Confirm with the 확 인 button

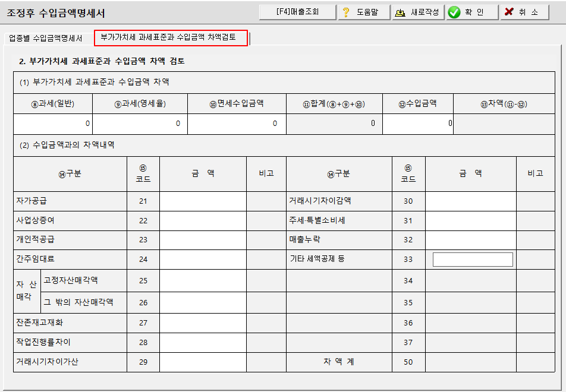(472, 12)
